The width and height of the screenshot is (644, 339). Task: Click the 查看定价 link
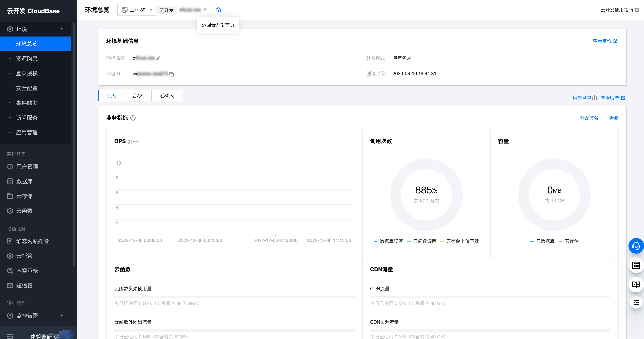[602, 41]
